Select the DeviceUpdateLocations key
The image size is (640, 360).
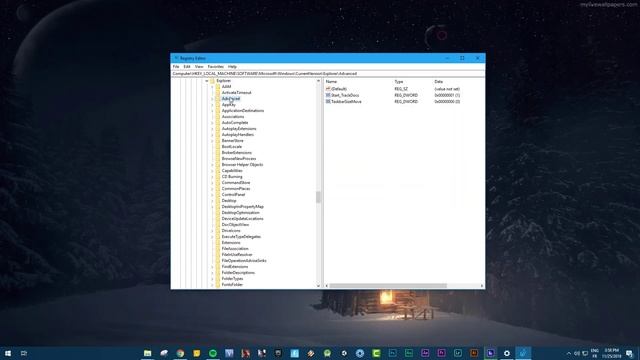click(242, 219)
